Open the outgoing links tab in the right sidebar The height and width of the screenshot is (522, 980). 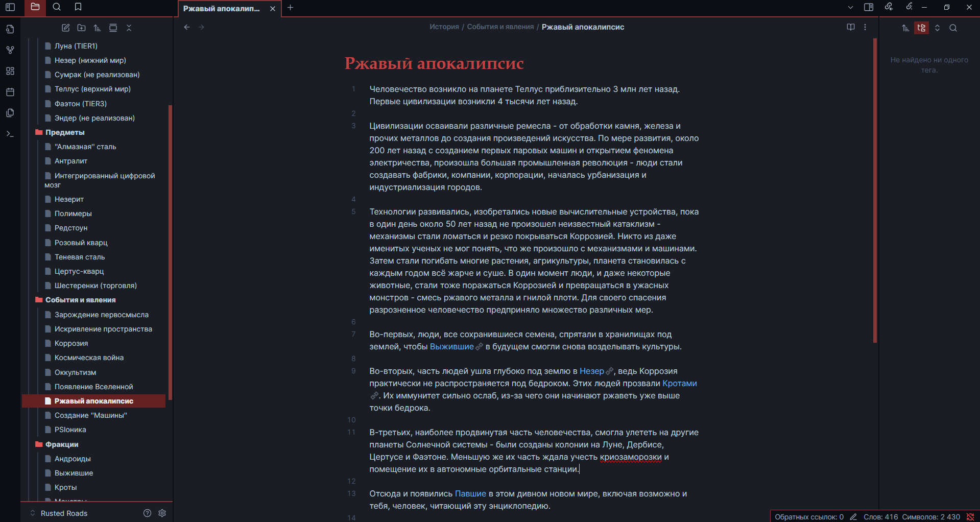(x=909, y=7)
